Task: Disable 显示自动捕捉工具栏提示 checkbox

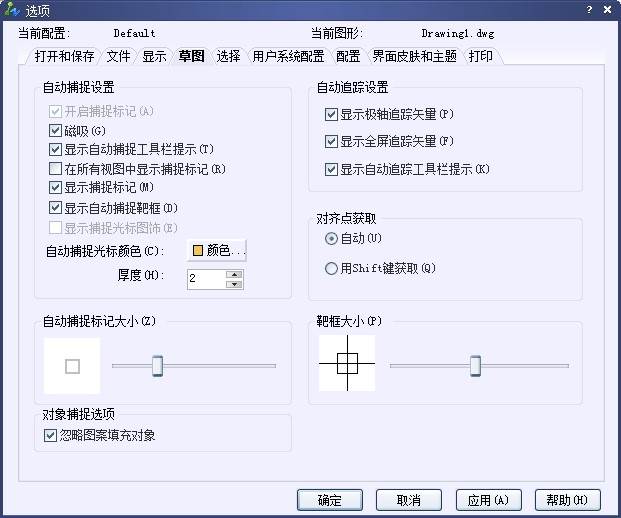Action: 56,149
